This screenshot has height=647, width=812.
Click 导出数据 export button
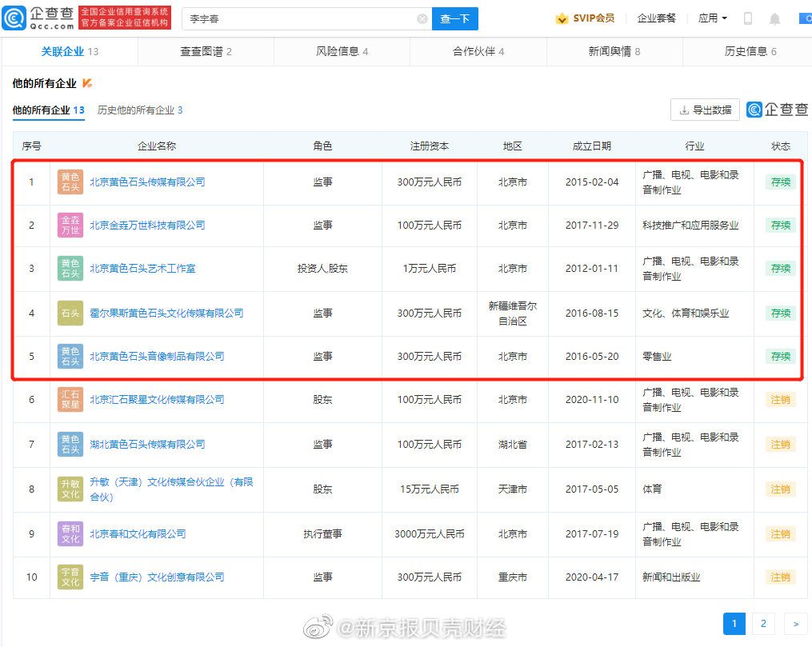(x=705, y=110)
